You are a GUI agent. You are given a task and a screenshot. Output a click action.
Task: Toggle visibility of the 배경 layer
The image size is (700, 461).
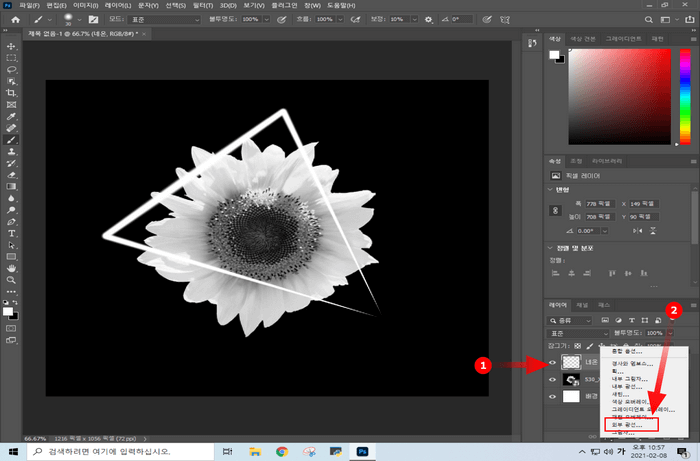[x=553, y=395]
